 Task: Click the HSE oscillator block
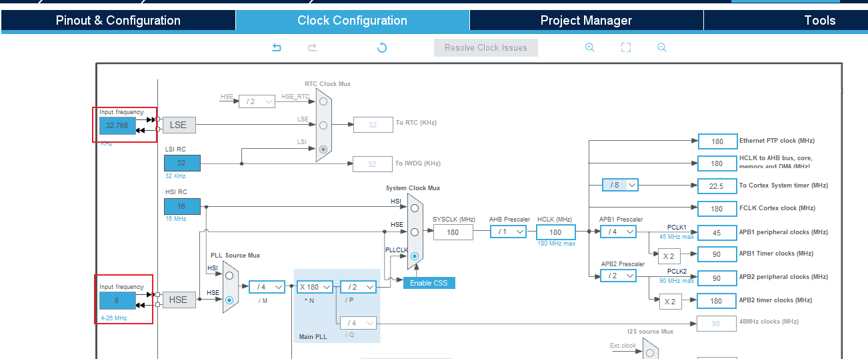tap(179, 300)
